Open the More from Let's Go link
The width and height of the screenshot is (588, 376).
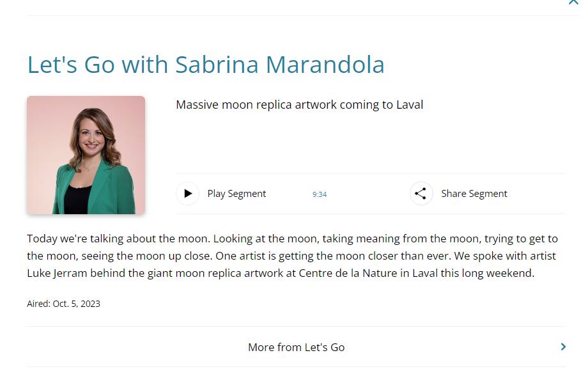pyautogui.click(x=296, y=347)
